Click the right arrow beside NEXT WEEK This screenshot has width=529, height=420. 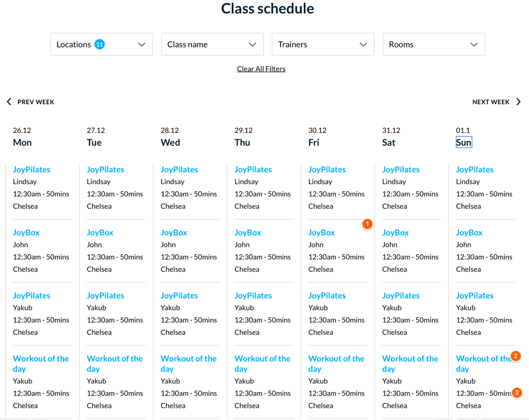click(x=519, y=102)
